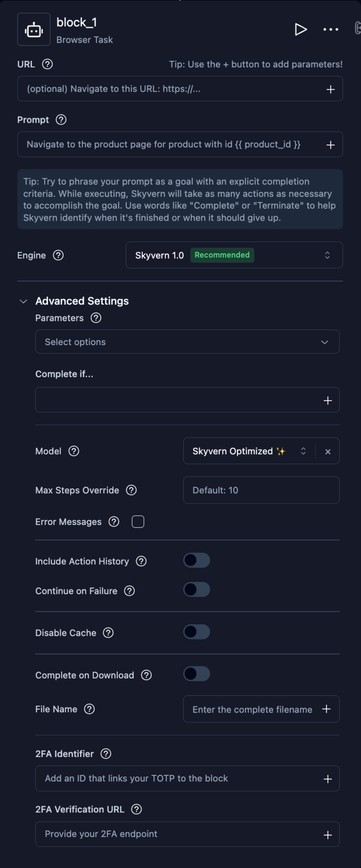
Task: Click the help icon next to URL
Action: tap(48, 64)
